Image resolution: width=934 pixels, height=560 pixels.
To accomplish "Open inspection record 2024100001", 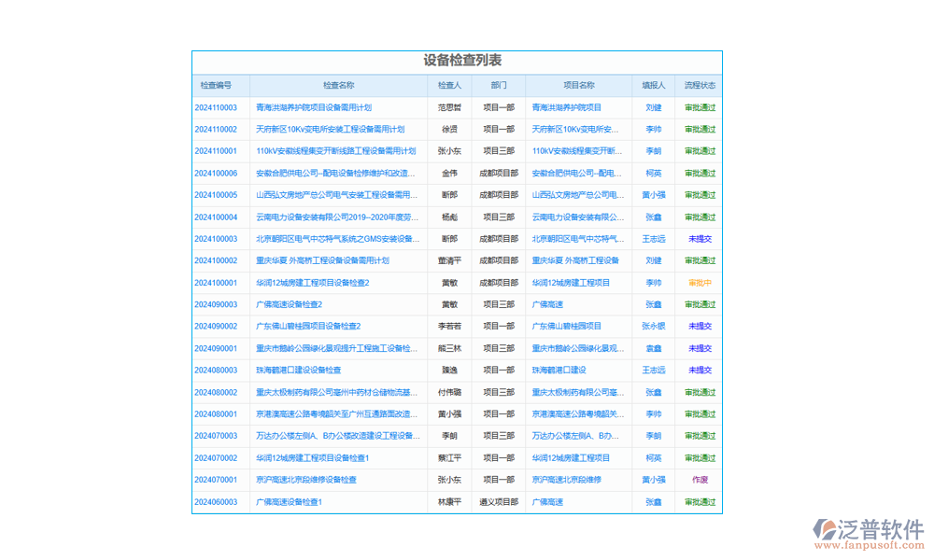I will (x=216, y=283).
